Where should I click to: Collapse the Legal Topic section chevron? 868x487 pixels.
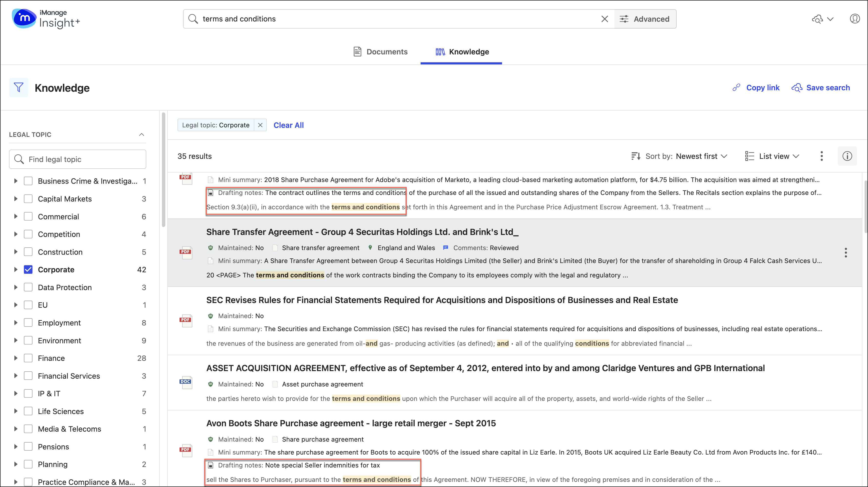coord(141,135)
